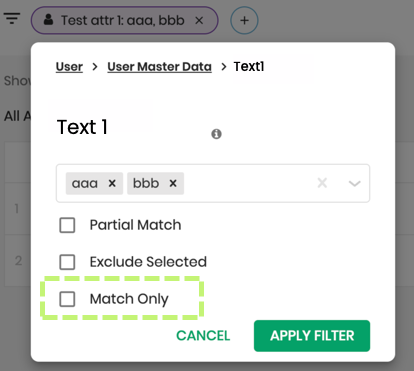Image resolution: width=414 pixels, height=371 pixels.
Task: Remove the bbb tag
Action: click(x=173, y=183)
